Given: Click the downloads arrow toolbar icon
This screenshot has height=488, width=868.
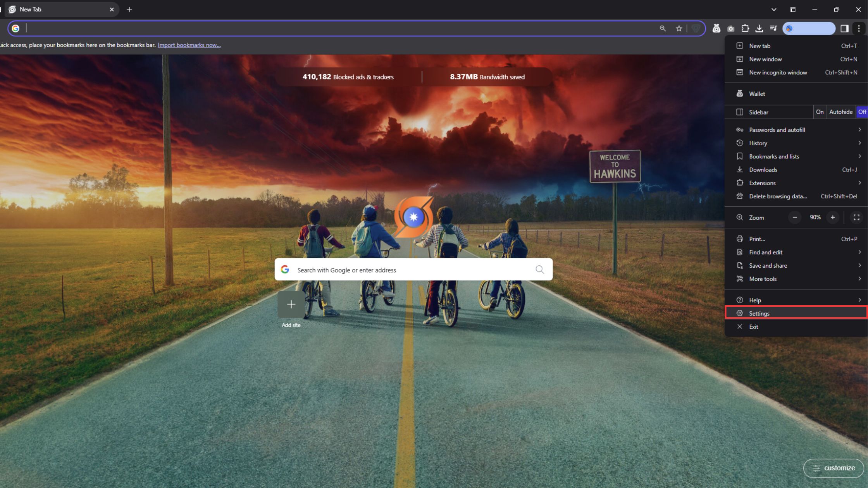Looking at the screenshot, I should tap(759, 28).
